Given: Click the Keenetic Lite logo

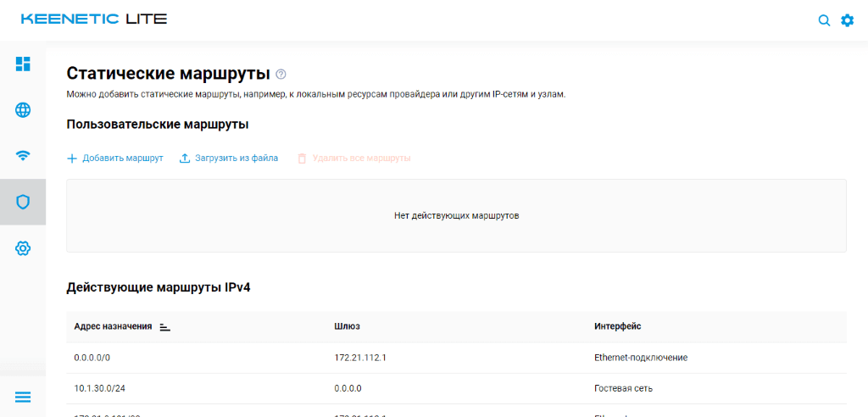Looking at the screenshot, I should 94,19.
